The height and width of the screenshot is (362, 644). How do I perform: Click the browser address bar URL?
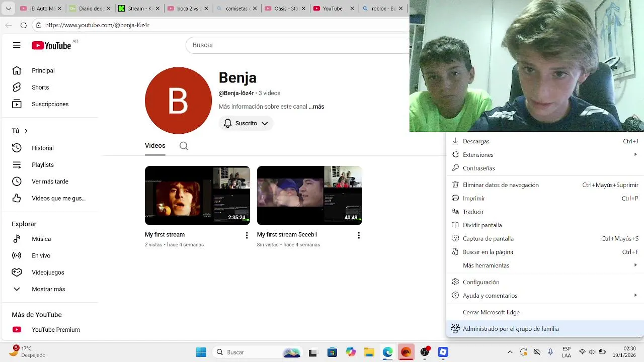click(x=97, y=25)
